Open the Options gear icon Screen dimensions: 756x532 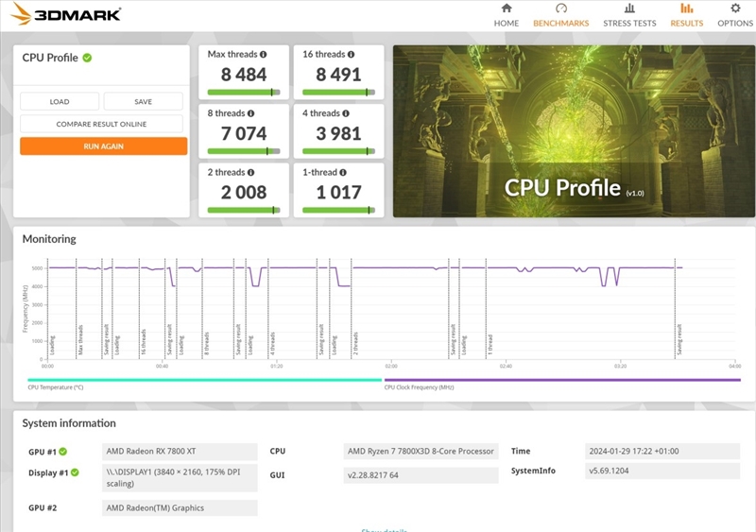735,9
